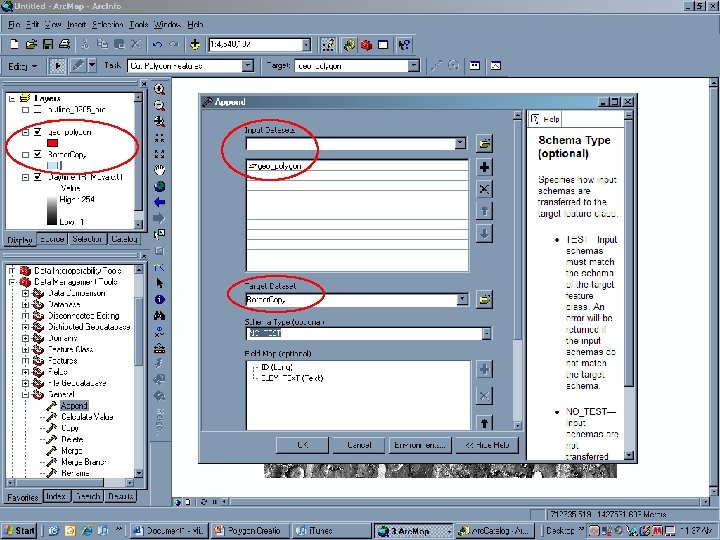Browse for Target Dataset folder icon
Screen dimensions: 720x540
(x=484, y=300)
